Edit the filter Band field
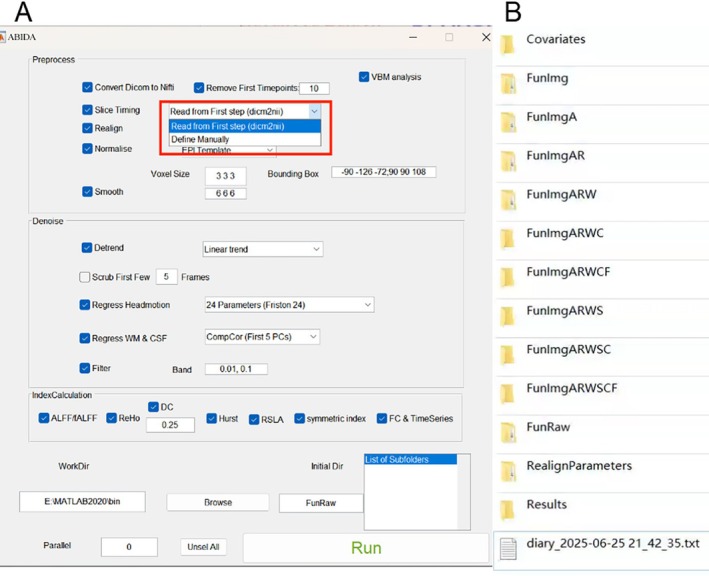This screenshot has height=576, width=709. click(x=236, y=369)
